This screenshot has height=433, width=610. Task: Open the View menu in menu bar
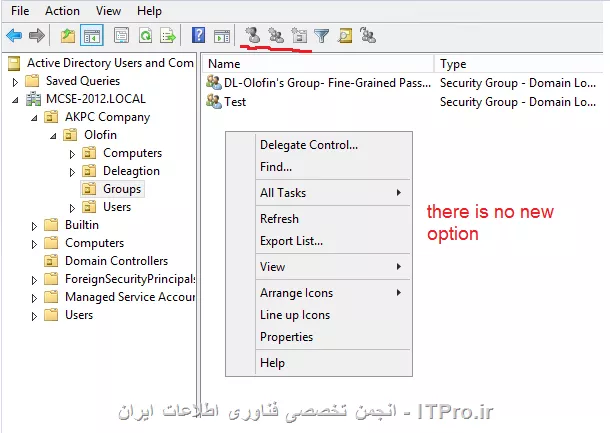(108, 11)
